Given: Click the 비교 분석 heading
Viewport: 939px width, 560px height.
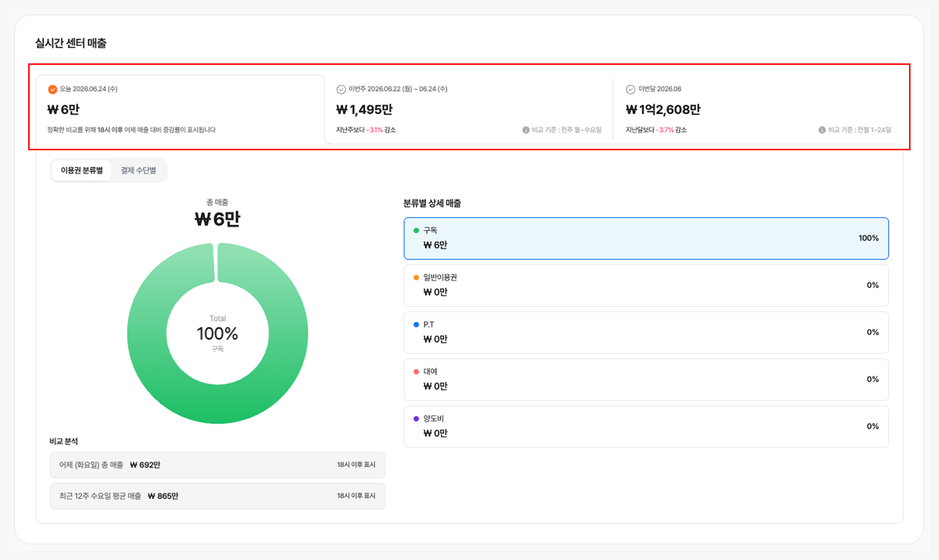Looking at the screenshot, I should pyautogui.click(x=63, y=441).
